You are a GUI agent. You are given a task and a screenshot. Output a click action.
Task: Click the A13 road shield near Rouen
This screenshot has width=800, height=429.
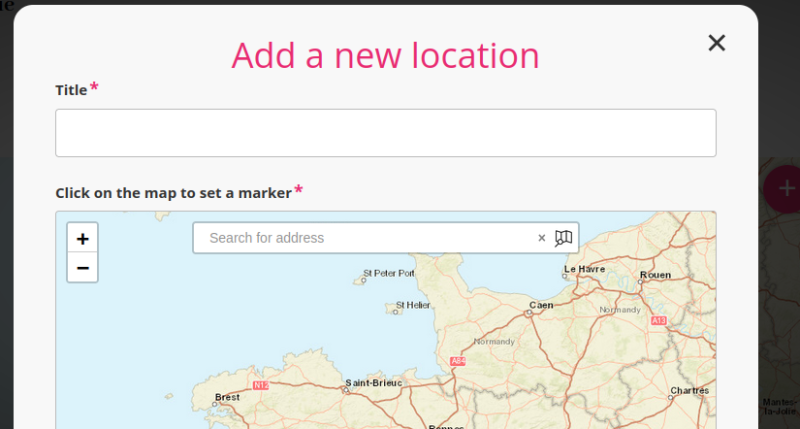coord(658,320)
